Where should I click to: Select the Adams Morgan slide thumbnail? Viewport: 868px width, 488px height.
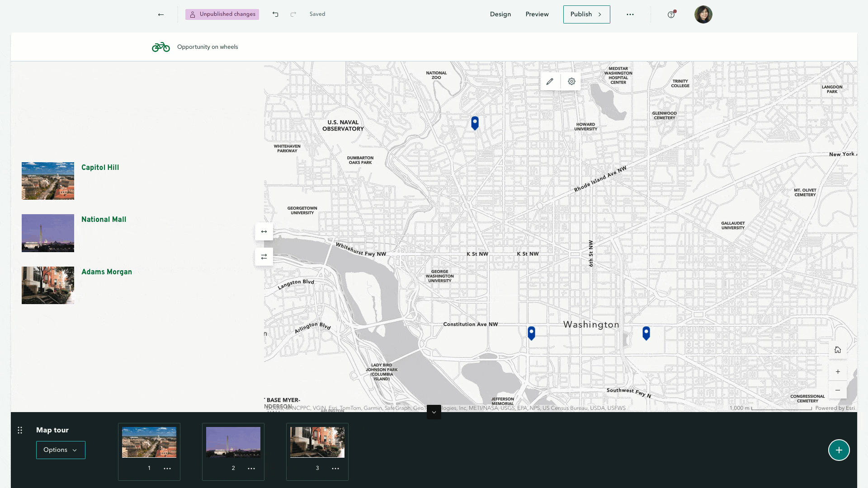(x=317, y=442)
